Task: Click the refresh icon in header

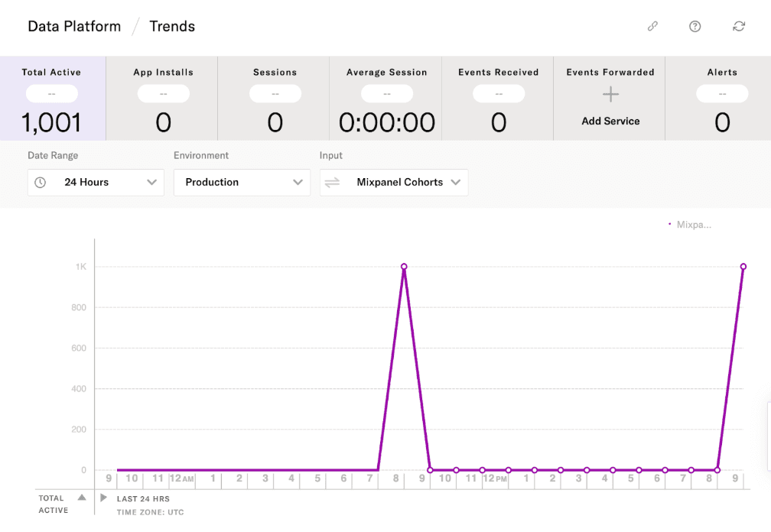Action: point(738,26)
